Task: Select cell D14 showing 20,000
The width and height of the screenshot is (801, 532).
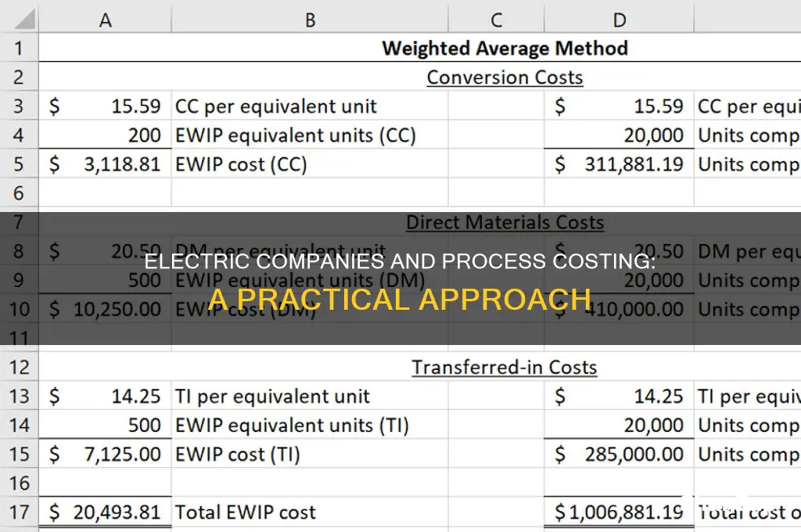Action: coord(620,425)
